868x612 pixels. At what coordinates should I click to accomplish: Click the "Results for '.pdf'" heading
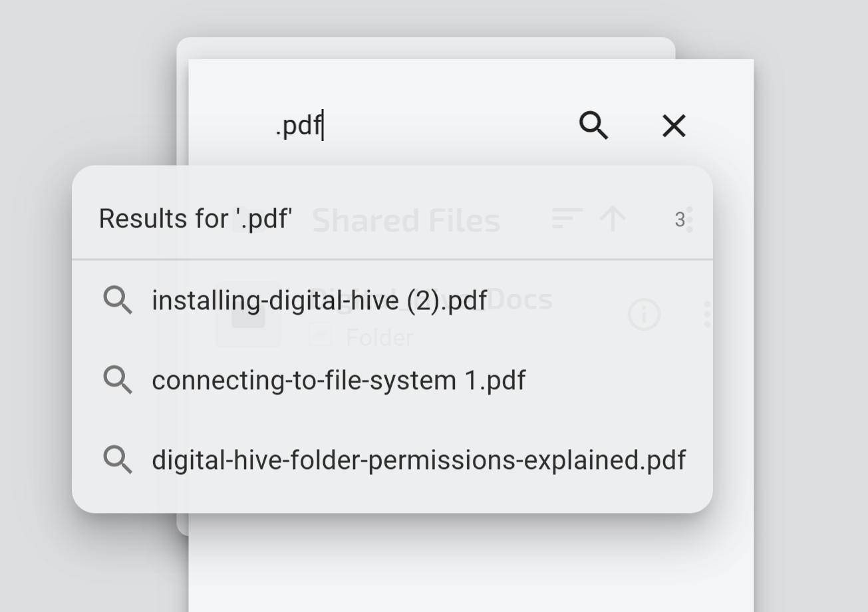[196, 219]
